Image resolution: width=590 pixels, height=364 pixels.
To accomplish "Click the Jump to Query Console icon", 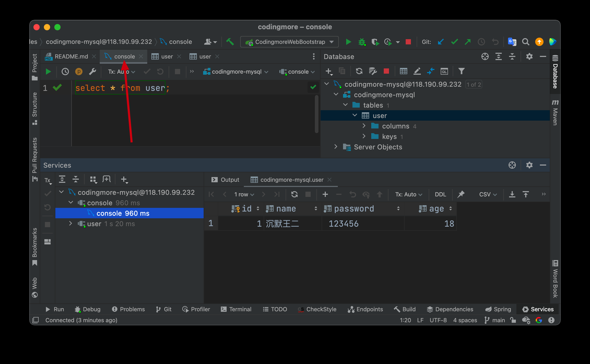I will click(444, 71).
